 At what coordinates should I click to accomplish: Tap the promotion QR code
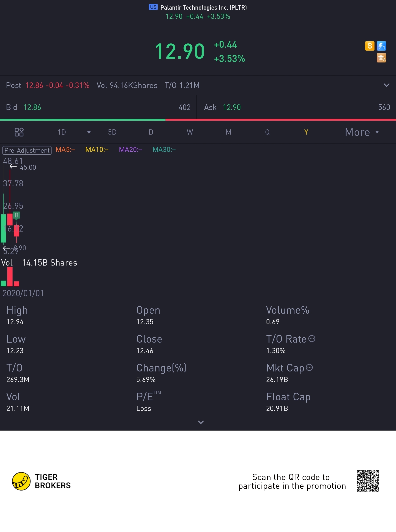coord(368,481)
